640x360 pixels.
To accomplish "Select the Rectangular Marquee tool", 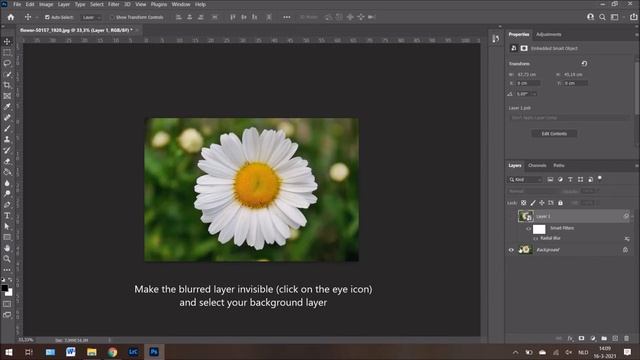I will coord(7,53).
